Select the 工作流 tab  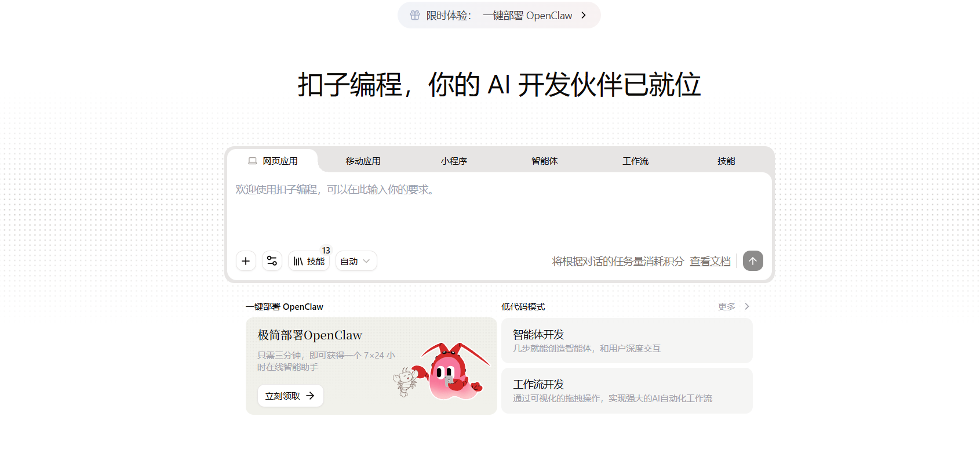click(x=635, y=161)
